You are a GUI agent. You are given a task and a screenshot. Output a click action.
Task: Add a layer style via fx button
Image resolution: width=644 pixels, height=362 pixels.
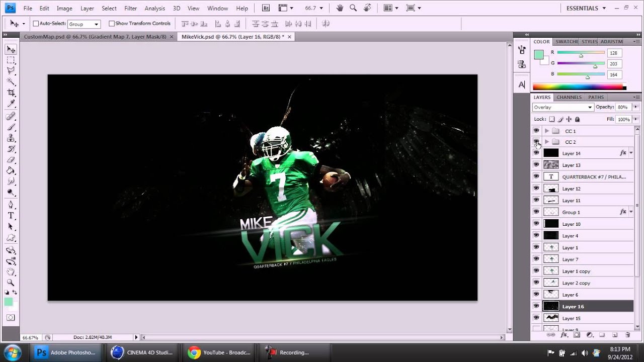564,335
